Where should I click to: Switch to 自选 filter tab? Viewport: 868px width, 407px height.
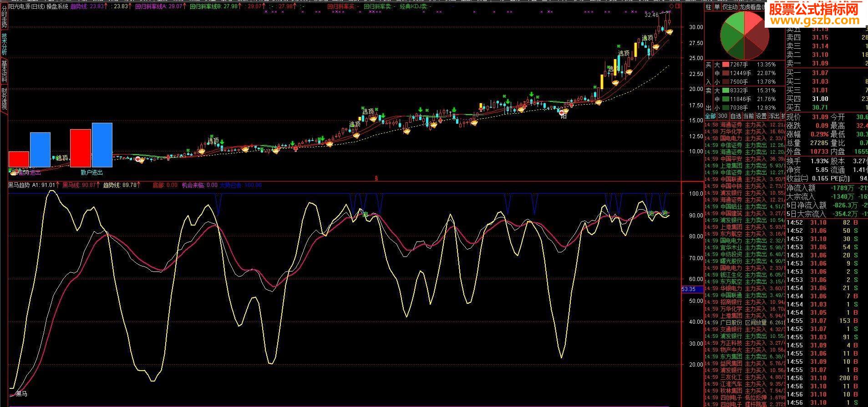point(736,116)
